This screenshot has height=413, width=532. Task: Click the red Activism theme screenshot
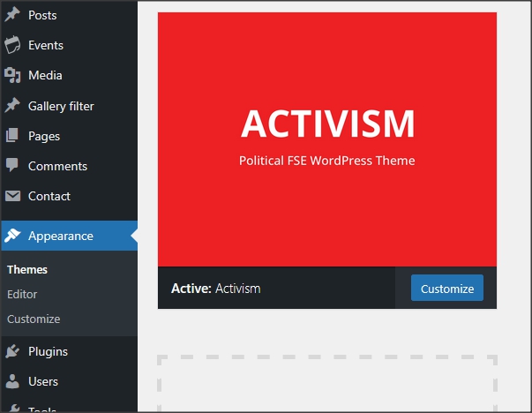point(326,139)
